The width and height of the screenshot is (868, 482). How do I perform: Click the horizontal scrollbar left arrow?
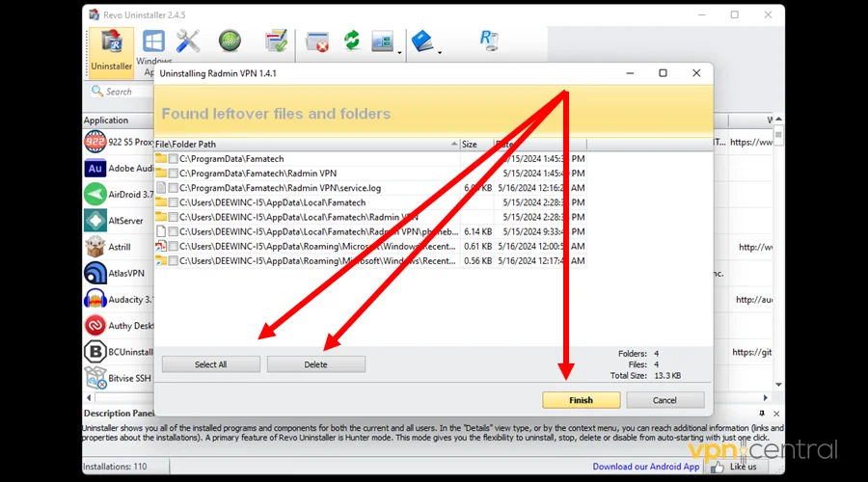pos(89,397)
